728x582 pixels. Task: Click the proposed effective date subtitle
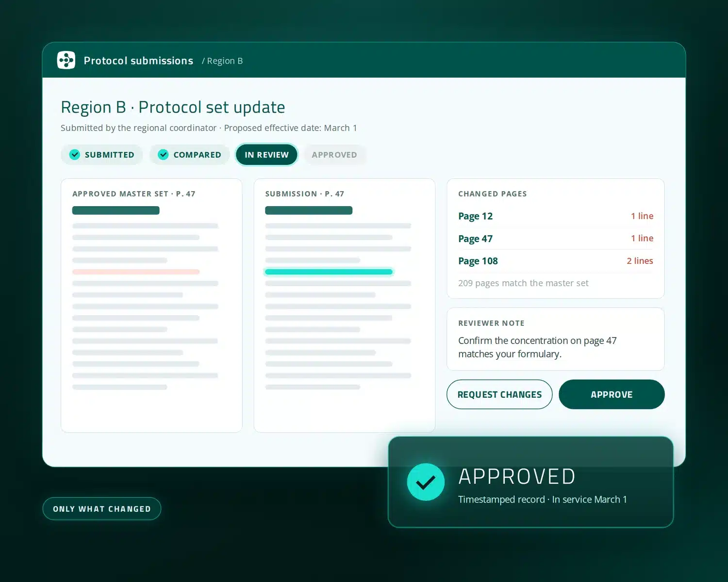pyautogui.click(x=209, y=128)
